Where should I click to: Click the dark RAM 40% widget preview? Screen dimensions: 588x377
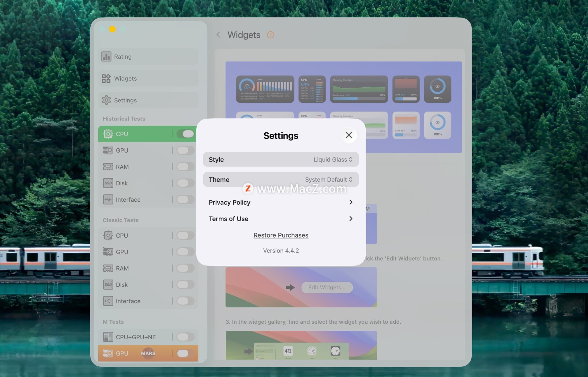coord(406,89)
